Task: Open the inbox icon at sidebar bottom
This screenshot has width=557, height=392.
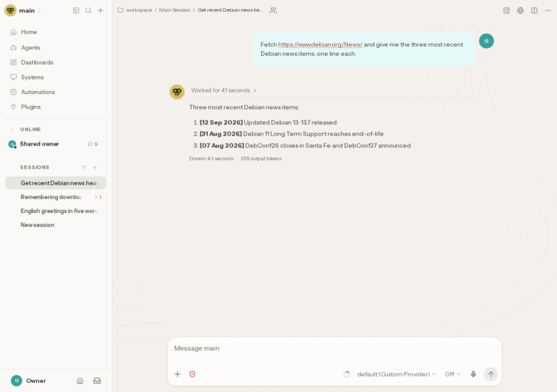Action: (x=97, y=381)
